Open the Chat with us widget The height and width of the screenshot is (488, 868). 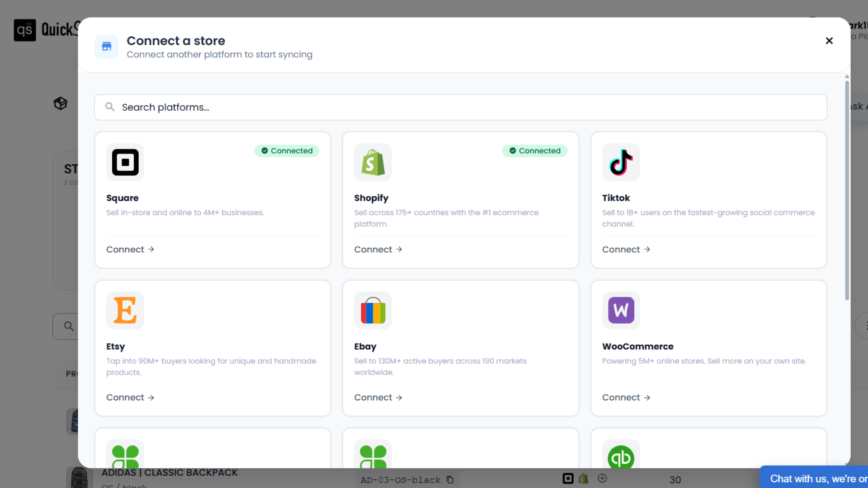click(814, 478)
